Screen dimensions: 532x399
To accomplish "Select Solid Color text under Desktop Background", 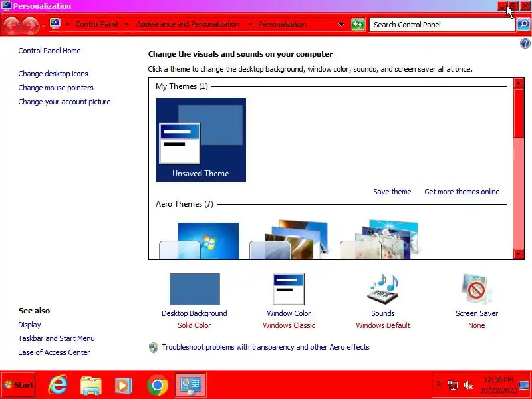I will click(194, 325).
